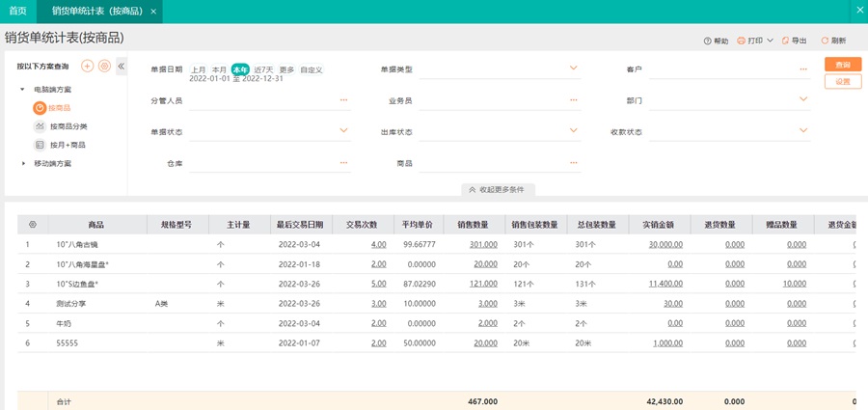
Task: Choose 本月 date range
Action: pyautogui.click(x=220, y=69)
